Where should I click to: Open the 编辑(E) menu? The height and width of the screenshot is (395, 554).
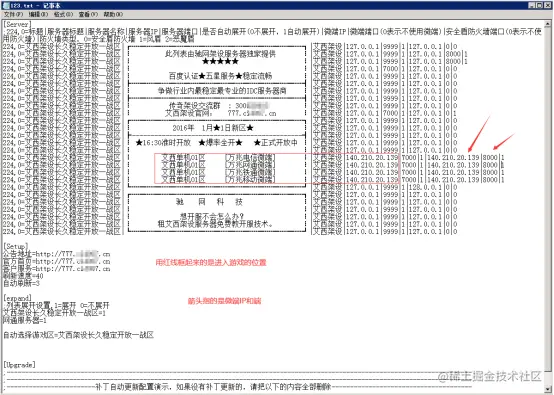click(x=38, y=14)
